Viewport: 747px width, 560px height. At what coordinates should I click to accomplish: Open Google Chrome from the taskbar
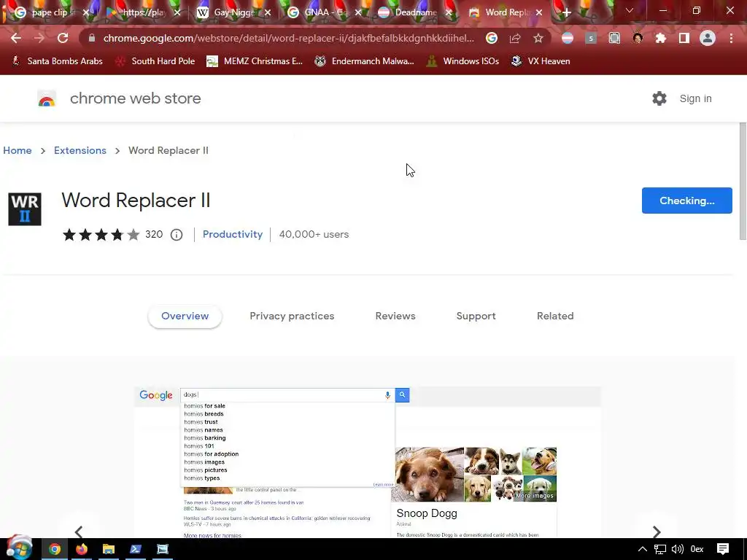pyautogui.click(x=55, y=550)
